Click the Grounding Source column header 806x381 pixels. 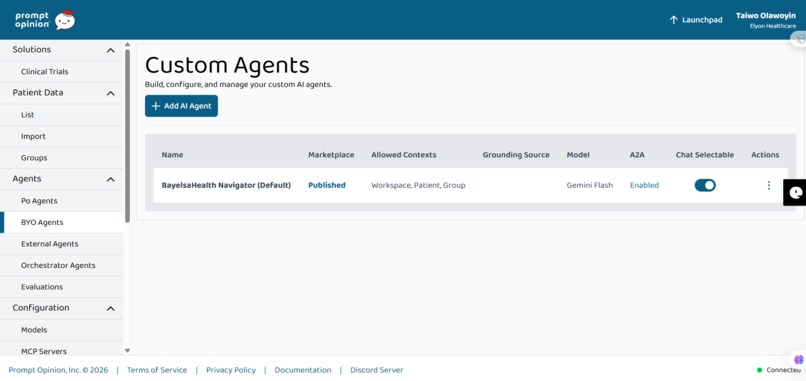click(516, 155)
